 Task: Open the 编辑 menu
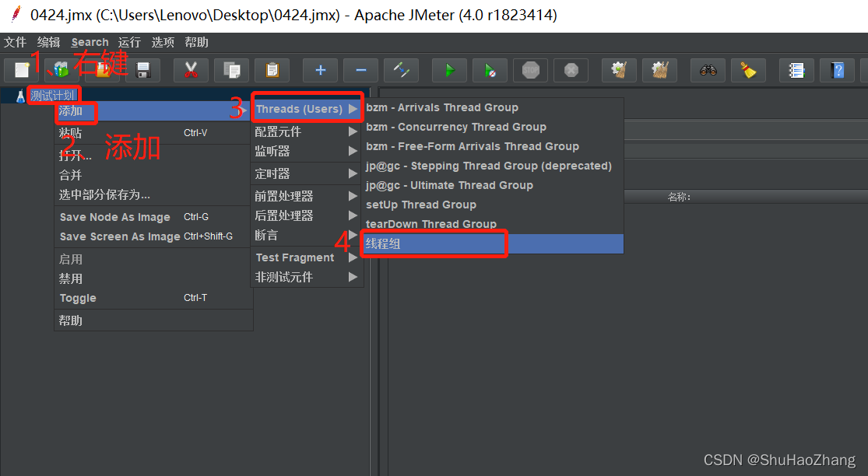49,42
